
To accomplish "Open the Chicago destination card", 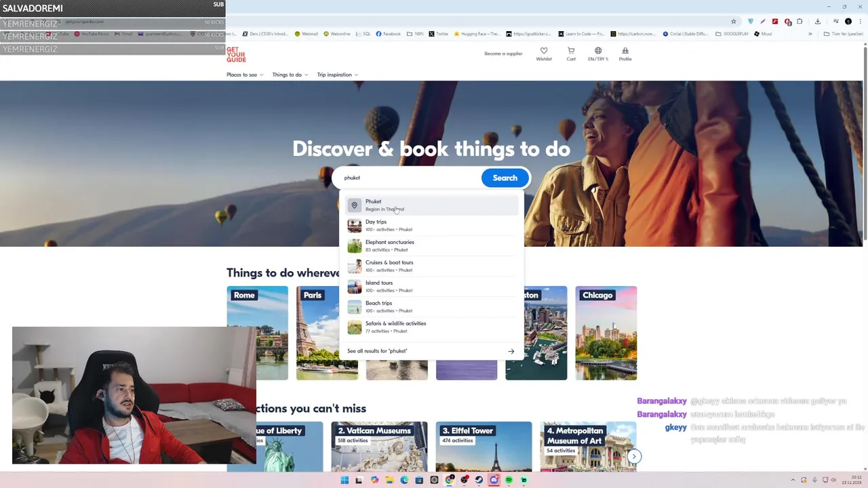I will [606, 333].
